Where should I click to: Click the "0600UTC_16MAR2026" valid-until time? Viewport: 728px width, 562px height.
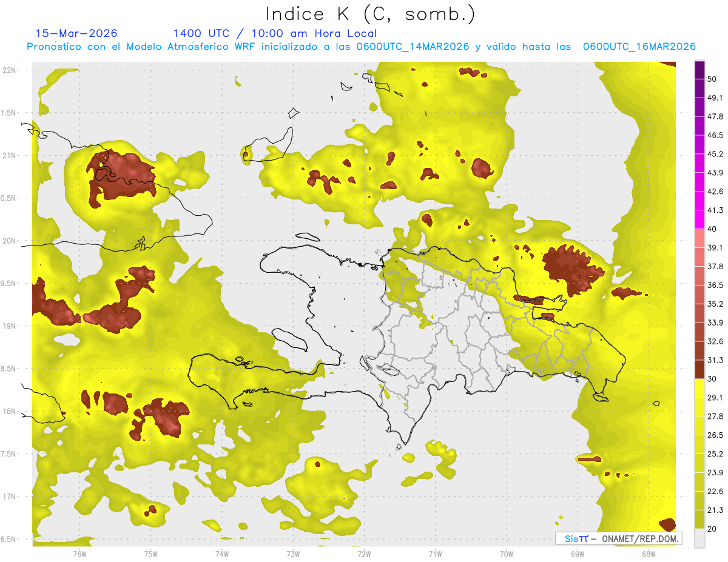coord(639,47)
